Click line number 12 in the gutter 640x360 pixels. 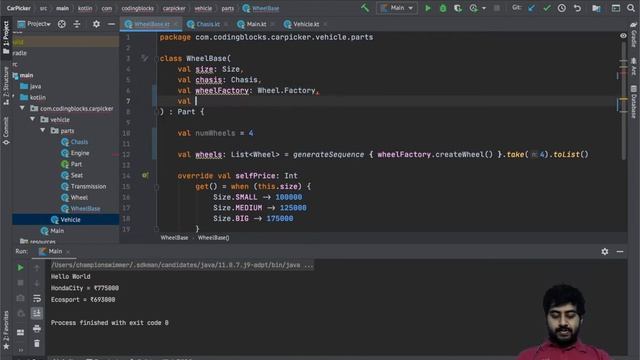tap(126, 155)
